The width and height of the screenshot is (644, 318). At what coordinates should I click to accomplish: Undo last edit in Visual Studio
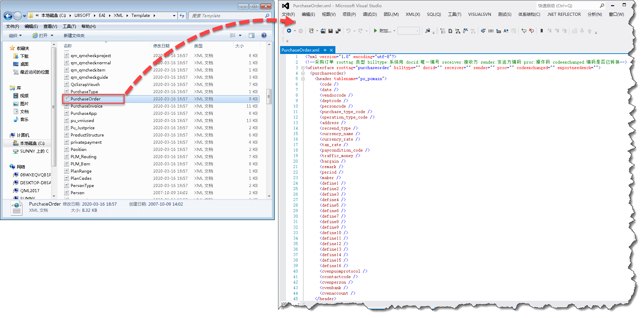pyautogui.click(x=348, y=31)
